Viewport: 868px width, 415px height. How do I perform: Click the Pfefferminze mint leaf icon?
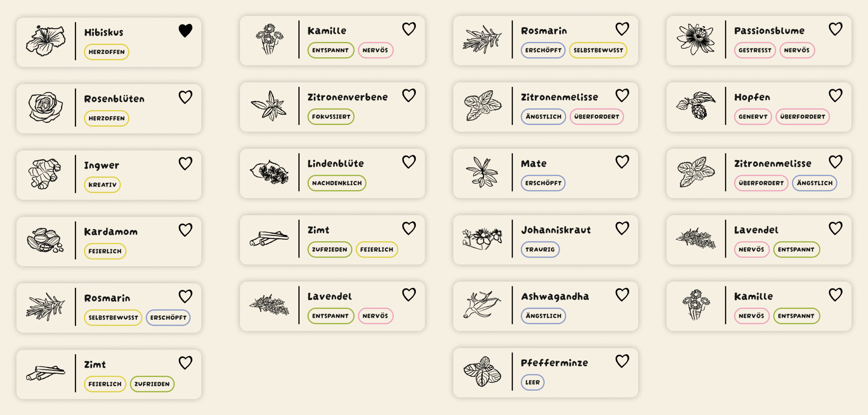pyautogui.click(x=482, y=372)
